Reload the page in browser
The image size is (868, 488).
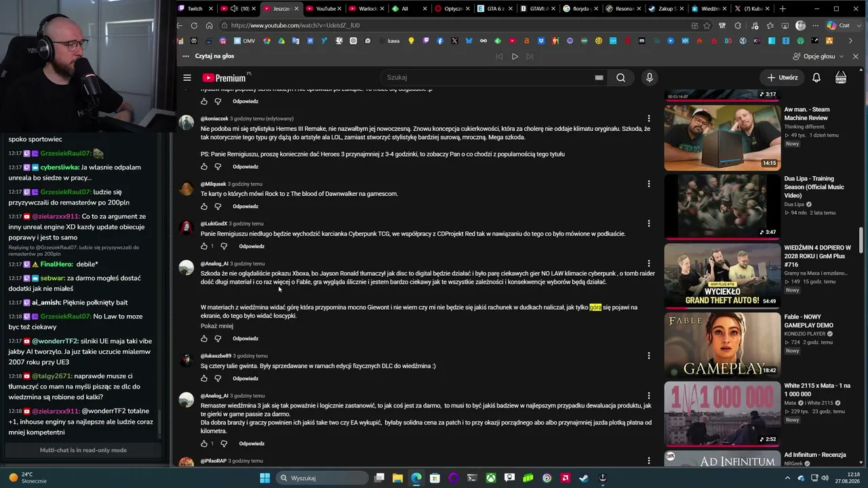tap(194, 26)
